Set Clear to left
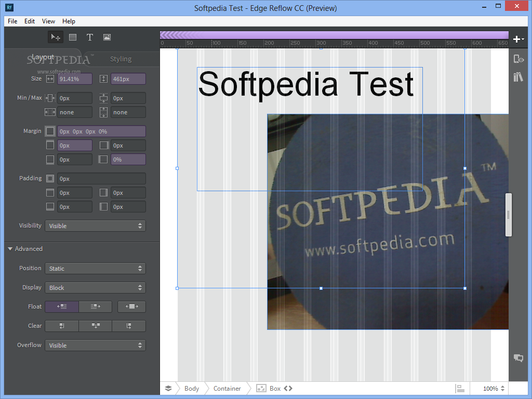532x399 pixels. click(x=62, y=326)
